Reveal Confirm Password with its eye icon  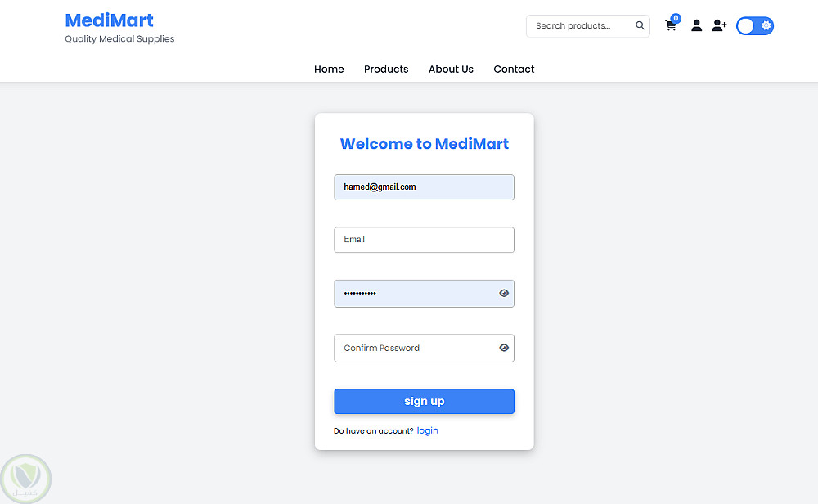point(504,348)
